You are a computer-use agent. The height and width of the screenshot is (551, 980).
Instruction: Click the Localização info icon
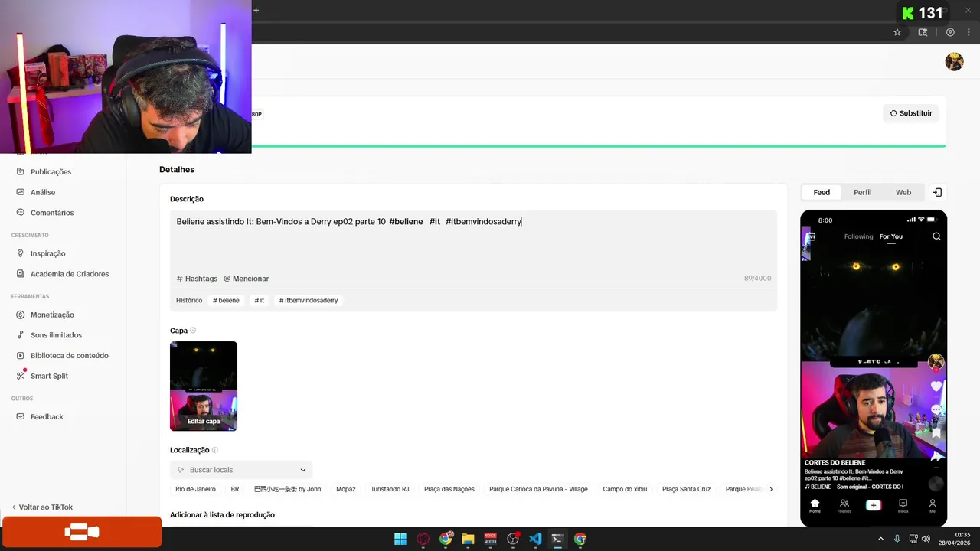point(215,450)
